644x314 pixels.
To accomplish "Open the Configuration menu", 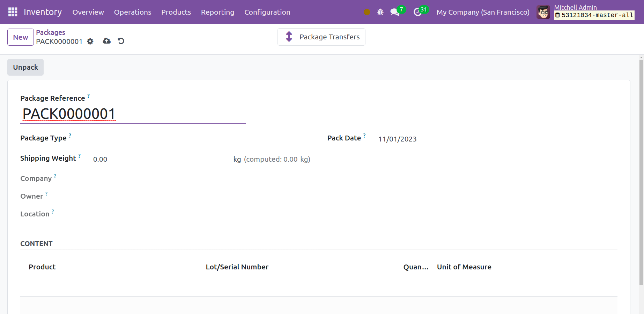I will [267, 12].
